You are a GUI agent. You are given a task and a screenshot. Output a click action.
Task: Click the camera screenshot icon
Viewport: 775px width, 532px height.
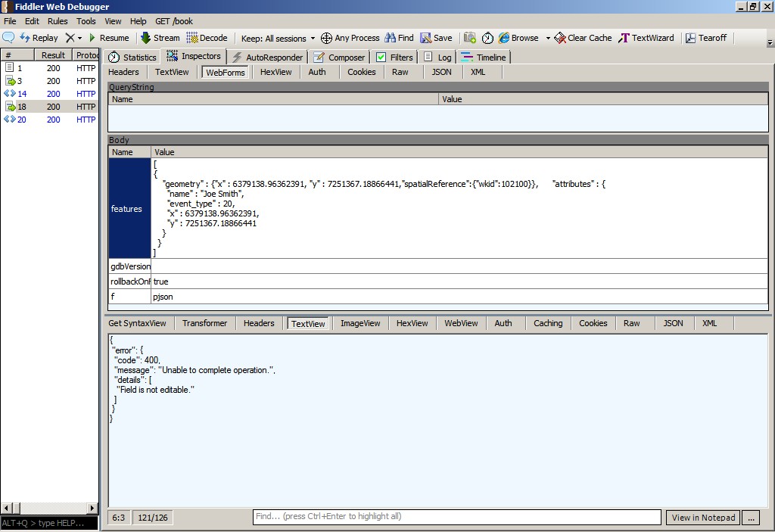point(470,38)
